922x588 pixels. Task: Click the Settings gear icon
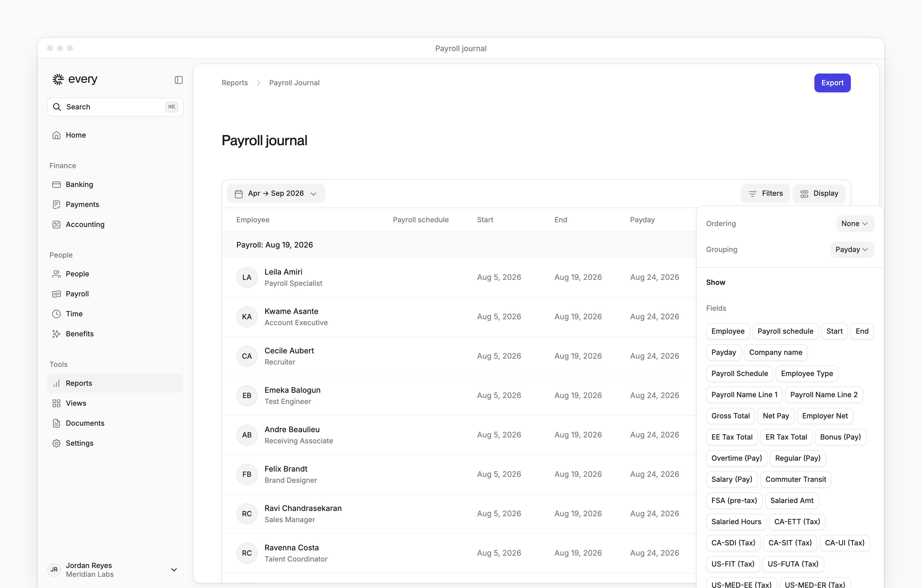click(x=56, y=443)
